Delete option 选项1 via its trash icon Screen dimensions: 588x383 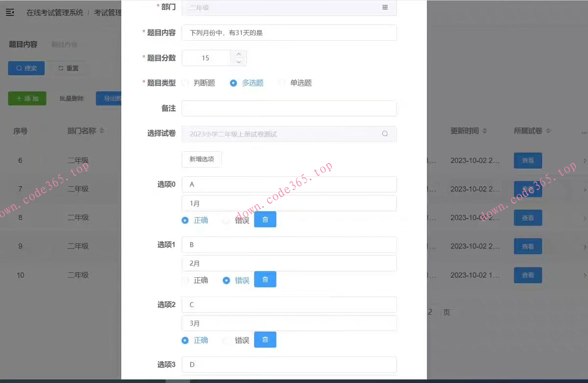point(265,279)
